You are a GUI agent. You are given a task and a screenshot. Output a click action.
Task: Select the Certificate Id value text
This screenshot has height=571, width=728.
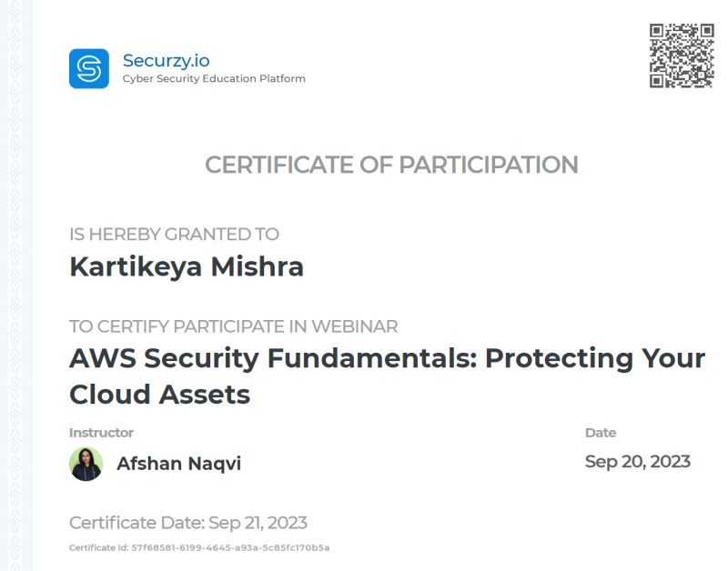(230, 547)
